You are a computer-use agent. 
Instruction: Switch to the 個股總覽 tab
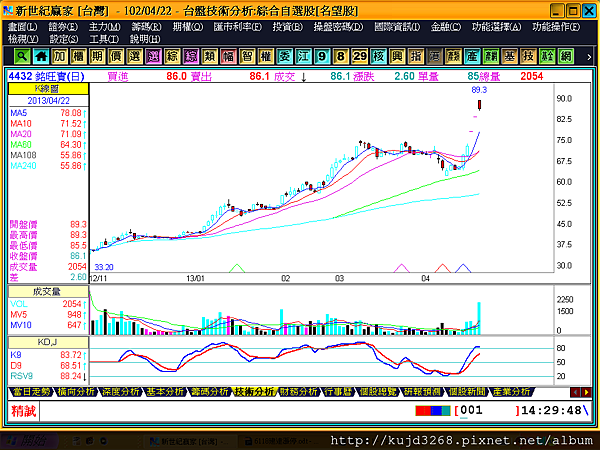(378, 391)
